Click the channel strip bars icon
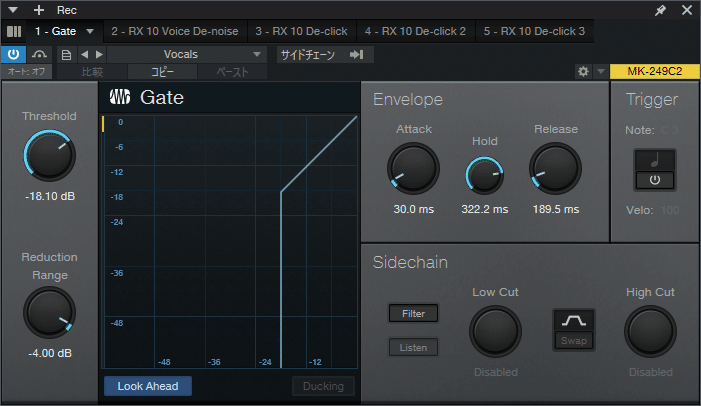 [14, 31]
